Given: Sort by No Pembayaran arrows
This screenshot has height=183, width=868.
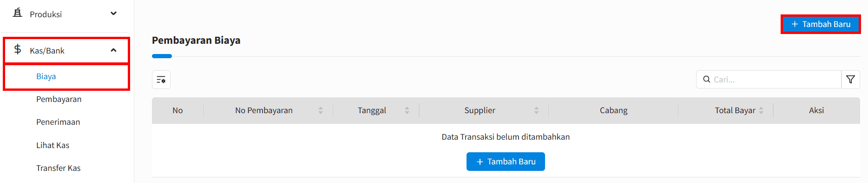Looking at the screenshot, I should click(x=321, y=110).
